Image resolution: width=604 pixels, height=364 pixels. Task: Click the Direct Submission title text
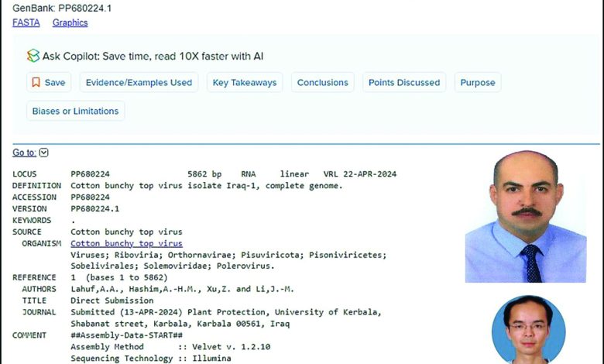[x=112, y=300]
